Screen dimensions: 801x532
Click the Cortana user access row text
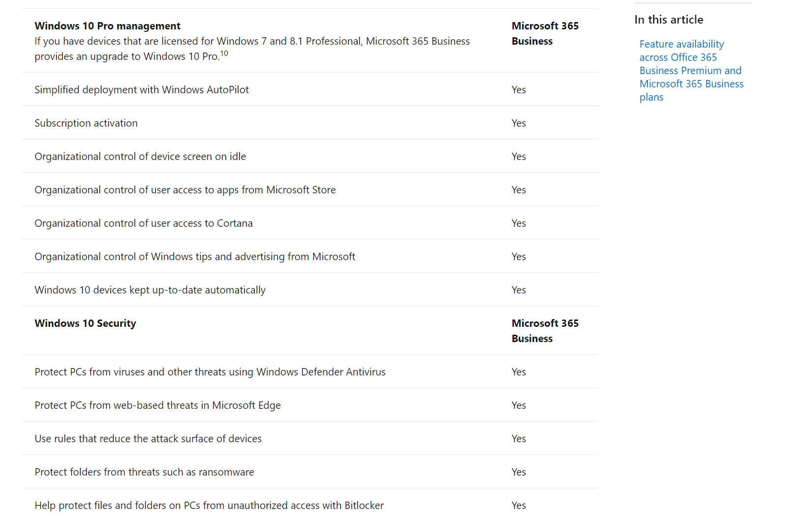point(143,223)
